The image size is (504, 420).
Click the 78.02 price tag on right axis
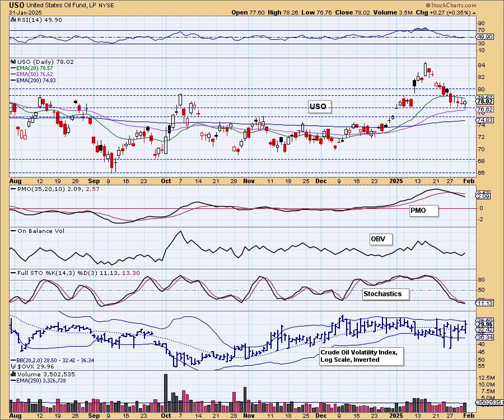[x=485, y=101]
